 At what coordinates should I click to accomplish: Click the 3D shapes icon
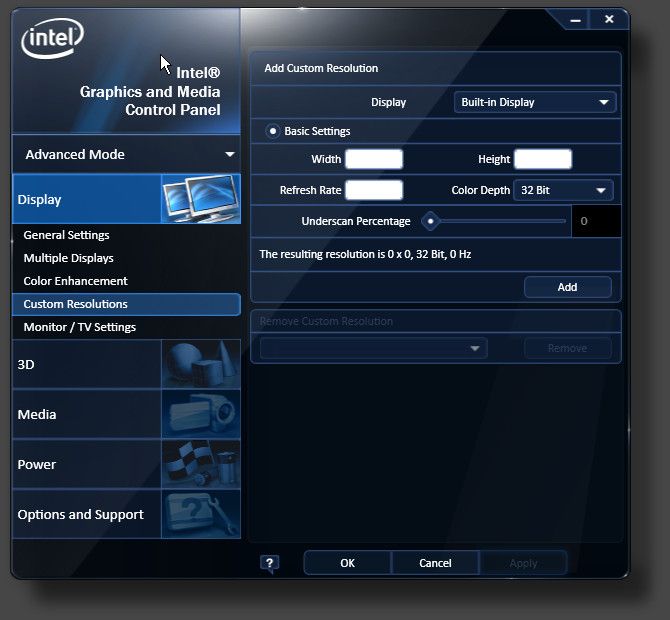[x=201, y=364]
